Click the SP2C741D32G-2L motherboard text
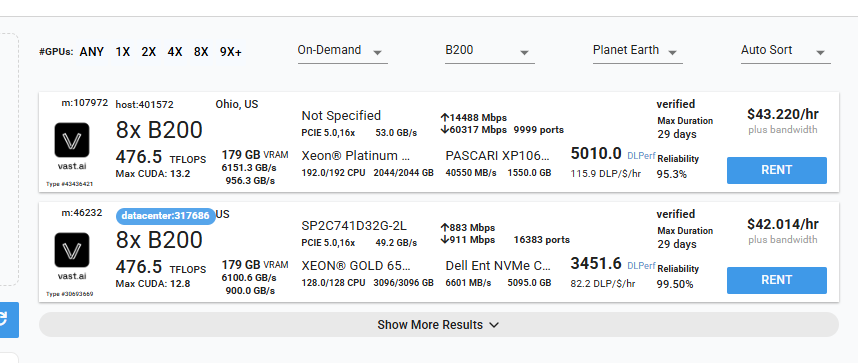 (x=354, y=226)
